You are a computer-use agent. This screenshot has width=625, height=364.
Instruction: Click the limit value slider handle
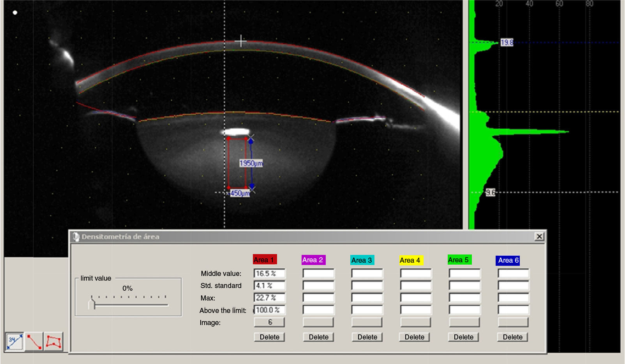[x=92, y=303]
